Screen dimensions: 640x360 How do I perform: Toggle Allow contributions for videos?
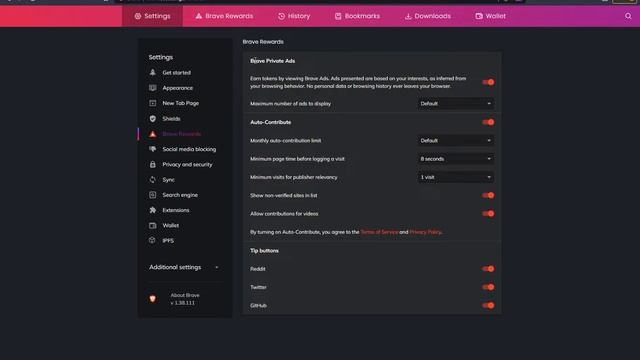(488, 213)
